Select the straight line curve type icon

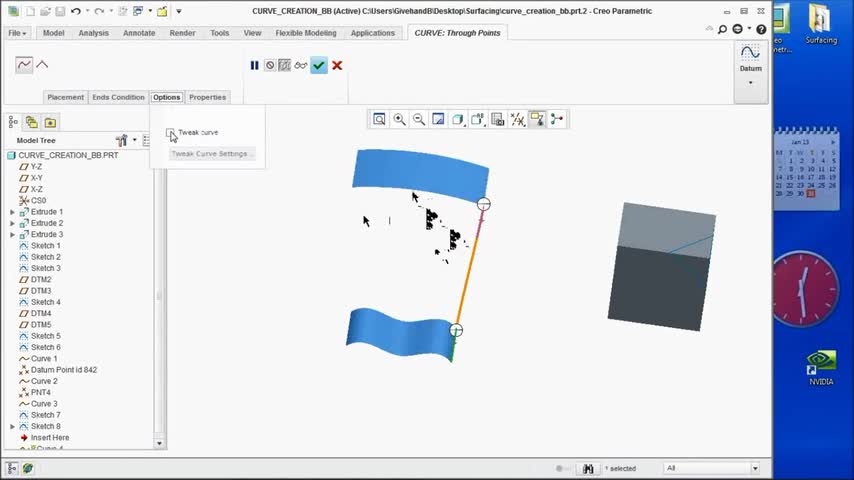pyautogui.click(x=42, y=65)
